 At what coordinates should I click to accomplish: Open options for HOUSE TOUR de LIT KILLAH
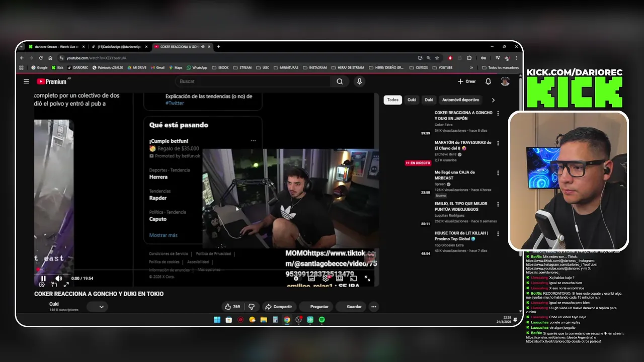coord(498,234)
